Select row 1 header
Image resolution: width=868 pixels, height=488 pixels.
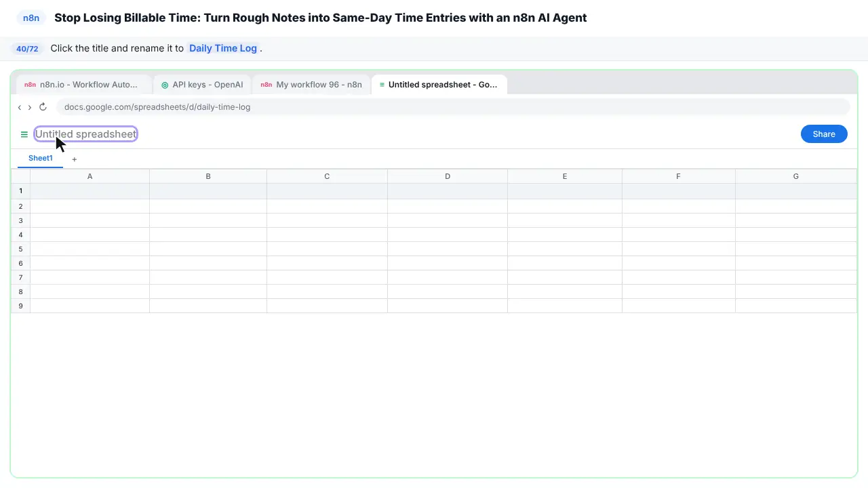[x=20, y=191]
